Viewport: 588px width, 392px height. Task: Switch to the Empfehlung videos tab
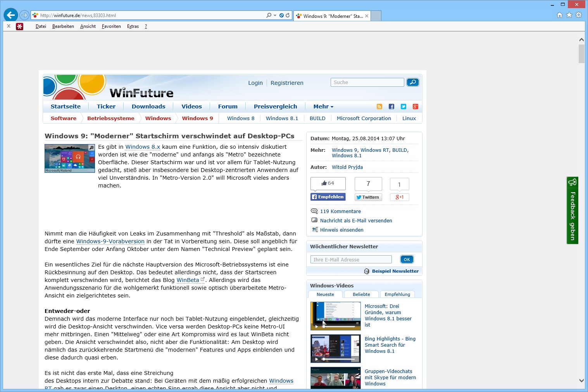pyautogui.click(x=397, y=294)
